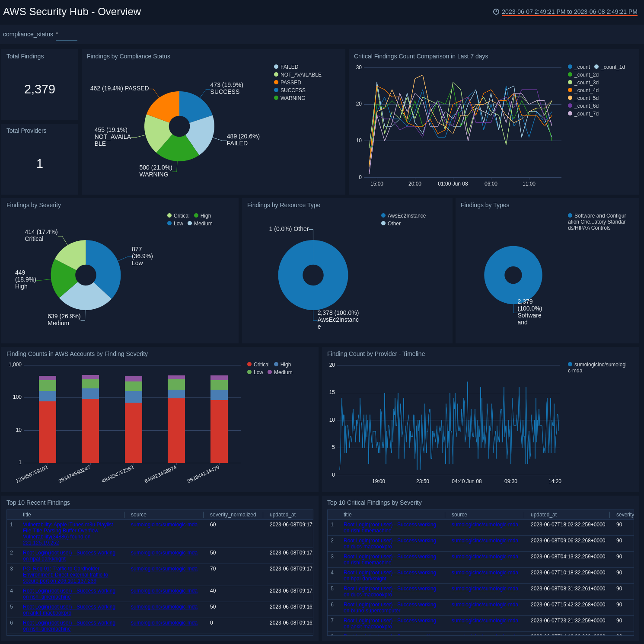Viewport: 644px width, 644px height.
Task: Toggle Low legend in Findings by Severity
Action: tap(175, 224)
